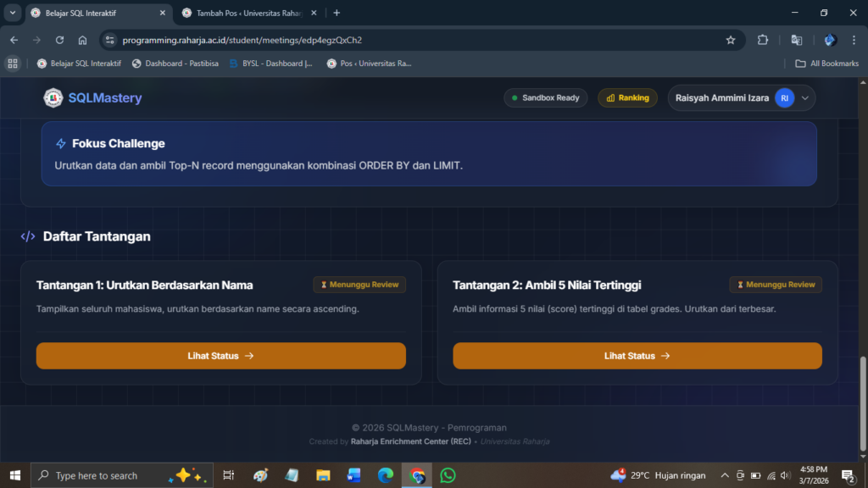Expand the tab search dropdown arrow

point(13,13)
